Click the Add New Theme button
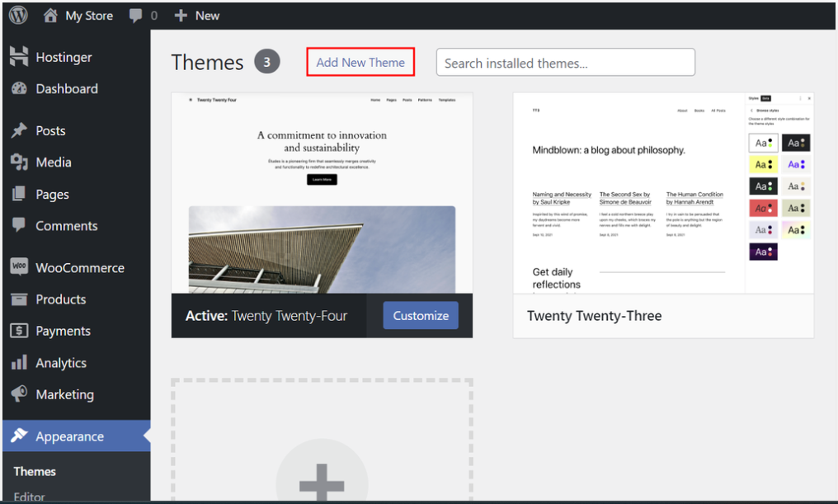This screenshot has width=838, height=504. click(x=360, y=62)
